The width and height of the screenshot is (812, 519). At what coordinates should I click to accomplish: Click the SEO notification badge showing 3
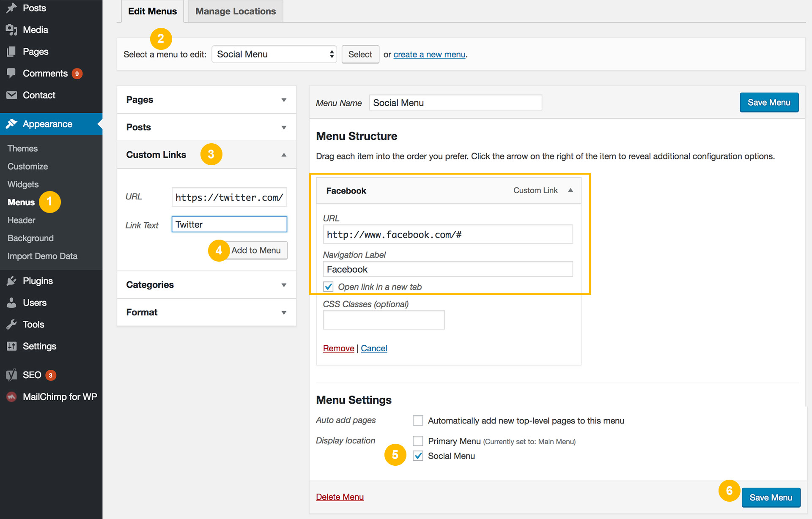click(51, 375)
